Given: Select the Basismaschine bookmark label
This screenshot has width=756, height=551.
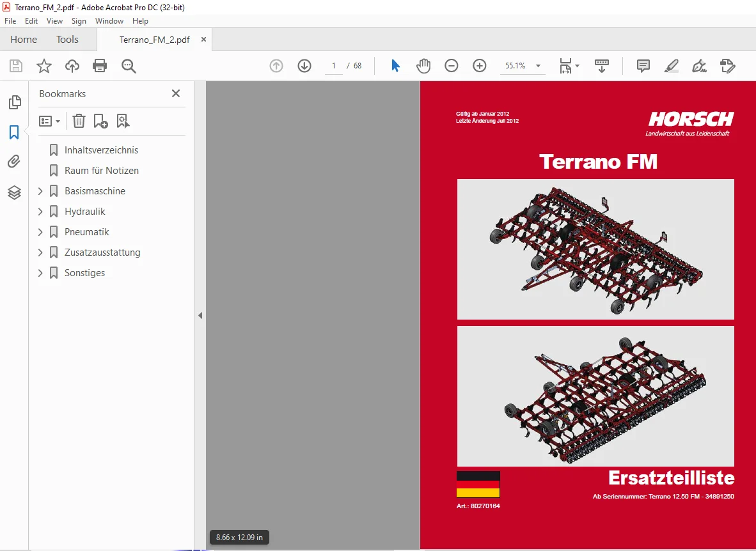Looking at the screenshot, I should tap(95, 191).
